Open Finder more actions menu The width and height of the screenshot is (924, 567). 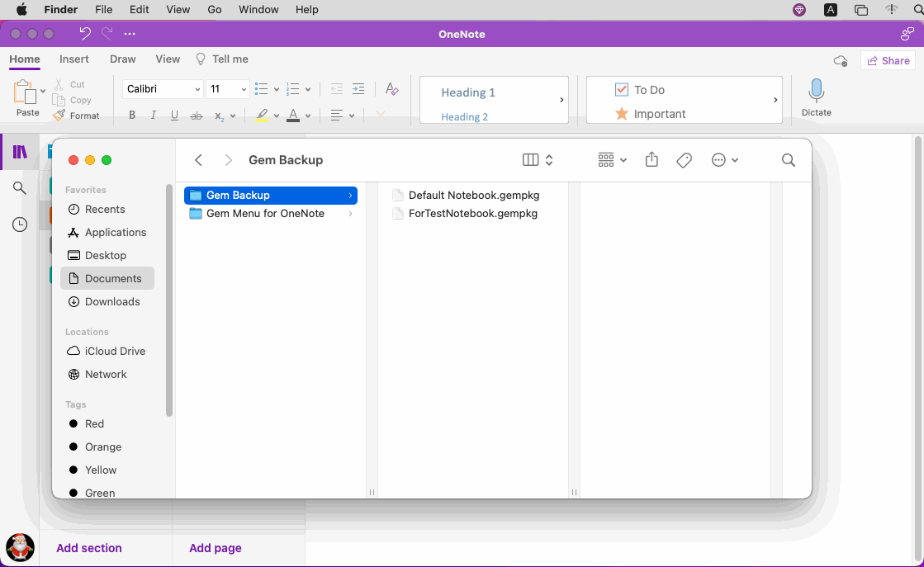[725, 160]
